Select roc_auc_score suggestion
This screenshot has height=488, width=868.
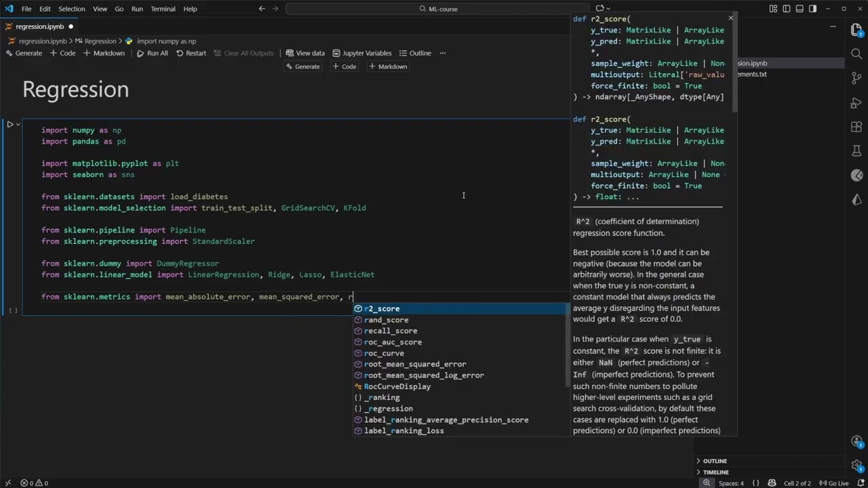[x=460, y=342]
